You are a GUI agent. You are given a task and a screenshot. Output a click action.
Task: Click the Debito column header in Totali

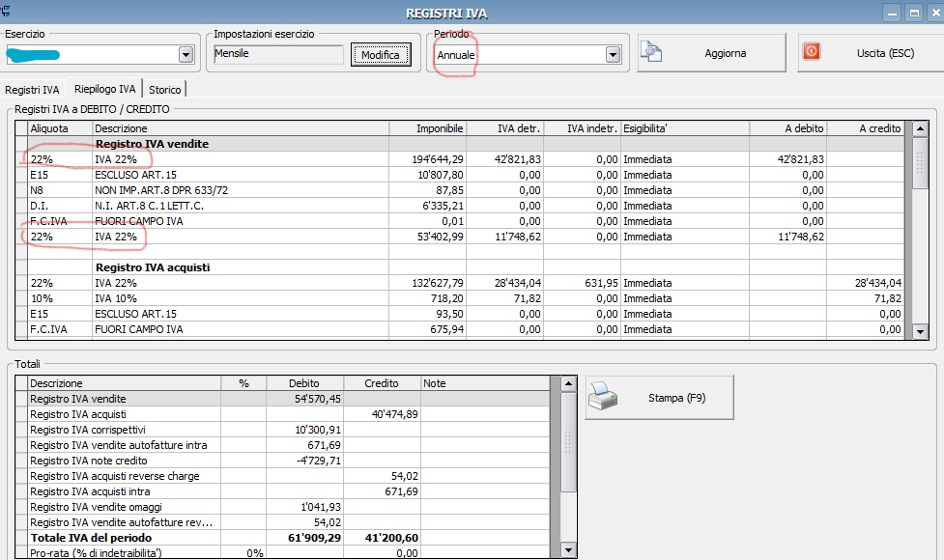pyautogui.click(x=304, y=383)
